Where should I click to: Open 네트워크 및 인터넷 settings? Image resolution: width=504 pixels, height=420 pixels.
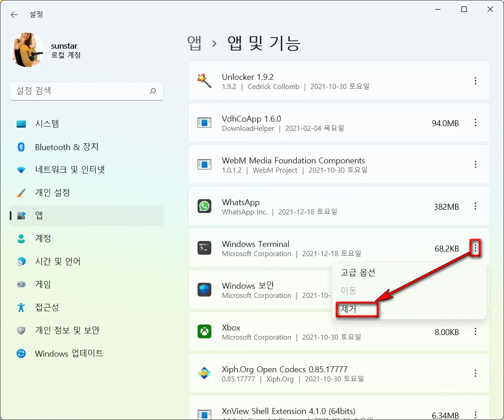click(86, 169)
